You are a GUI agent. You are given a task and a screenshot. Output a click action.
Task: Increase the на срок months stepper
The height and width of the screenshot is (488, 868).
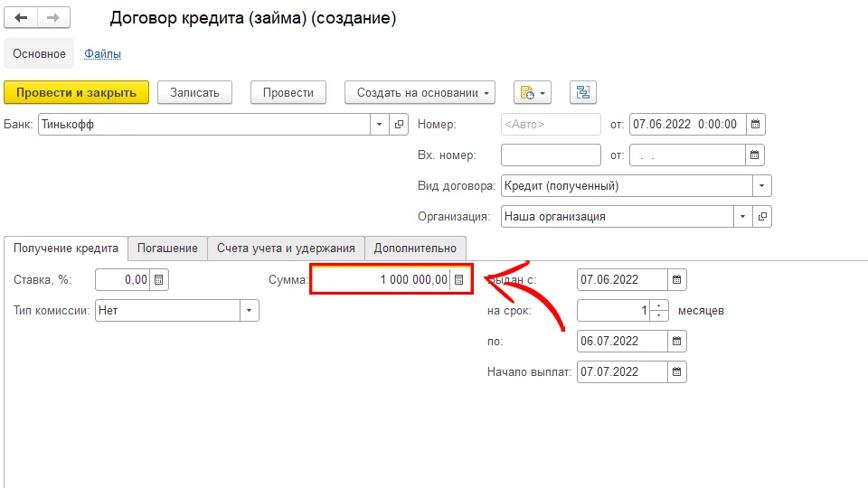click(x=659, y=305)
